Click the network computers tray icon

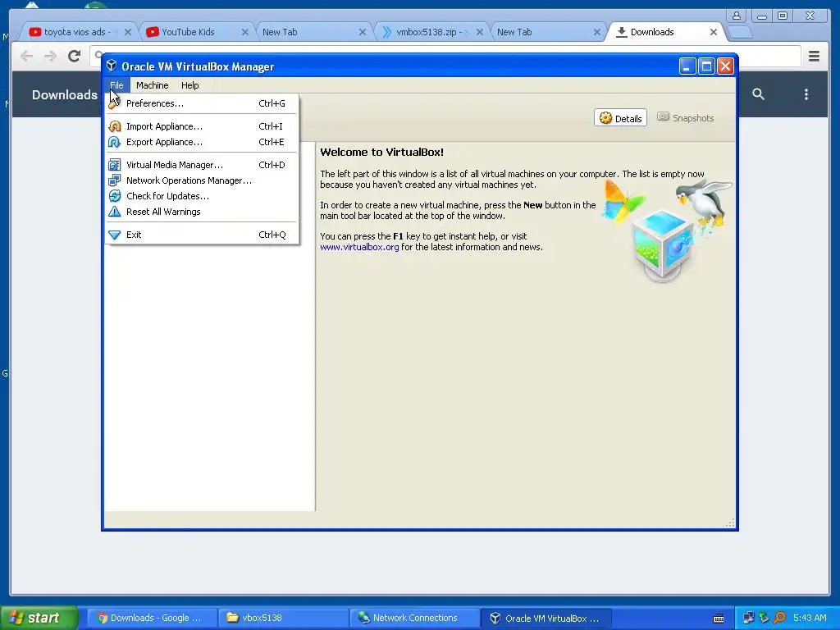pos(748,618)
